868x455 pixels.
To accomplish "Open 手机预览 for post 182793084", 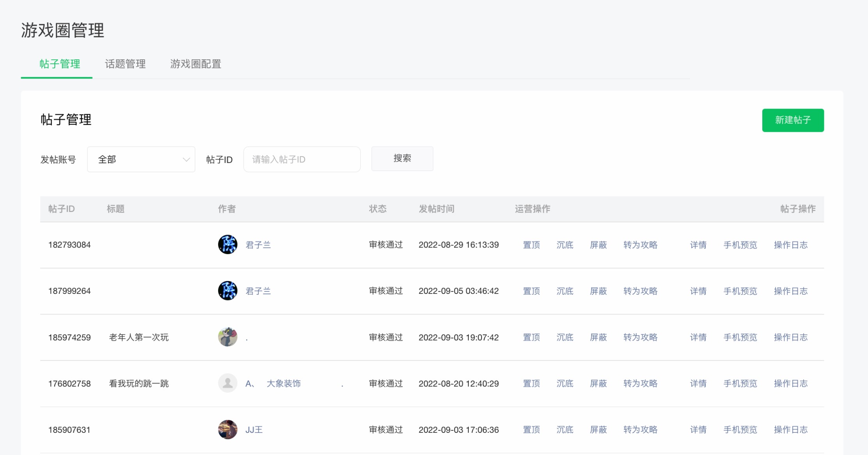I will [740, 245].
